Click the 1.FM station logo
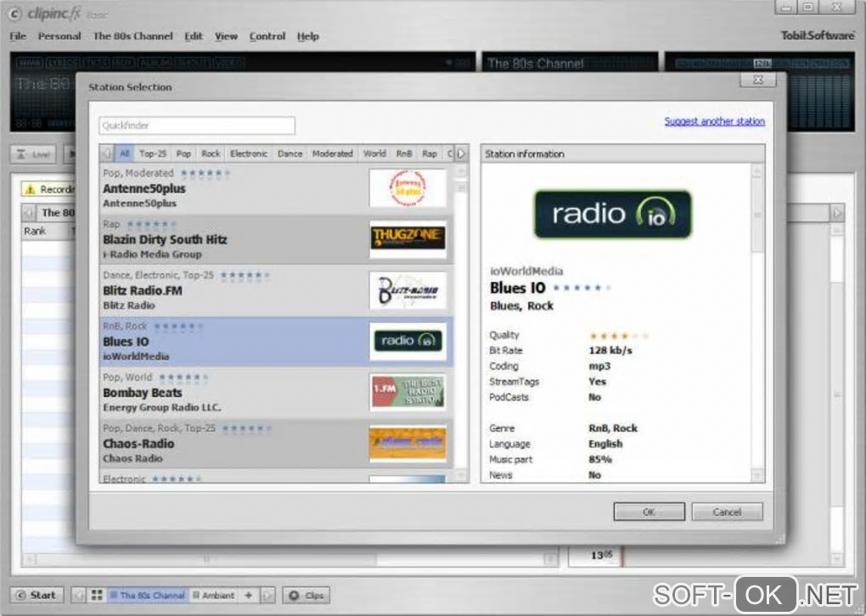 pyautogui.click(x=408, y=393)
